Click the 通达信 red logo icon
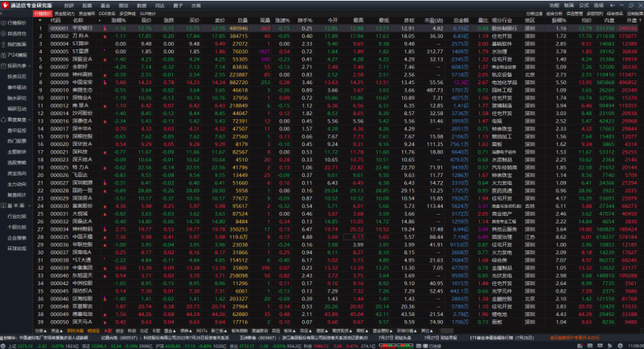The width and height of the screenshot is (644, 349). [5, 5]
